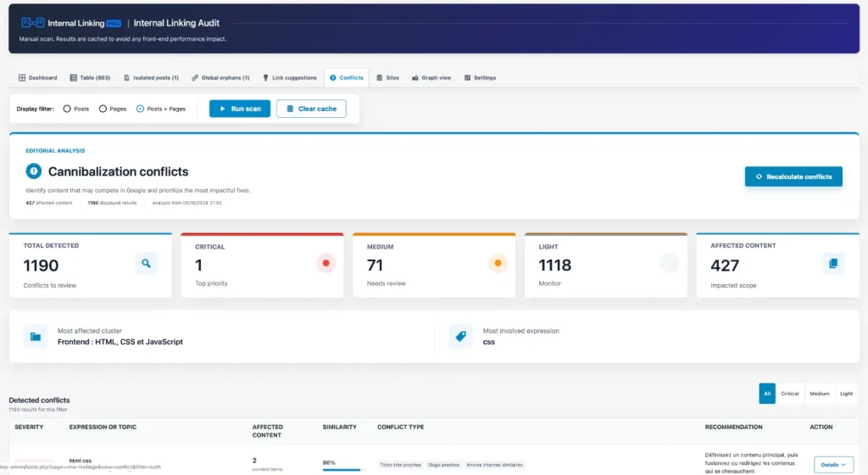Click the orange dot icon in Medium card
The width and height of the screenshot is (868, 475).
coord(498,263)
